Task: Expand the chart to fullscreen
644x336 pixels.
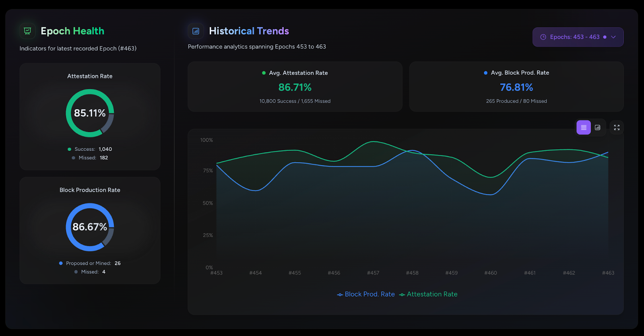Action: click(616, 128)
